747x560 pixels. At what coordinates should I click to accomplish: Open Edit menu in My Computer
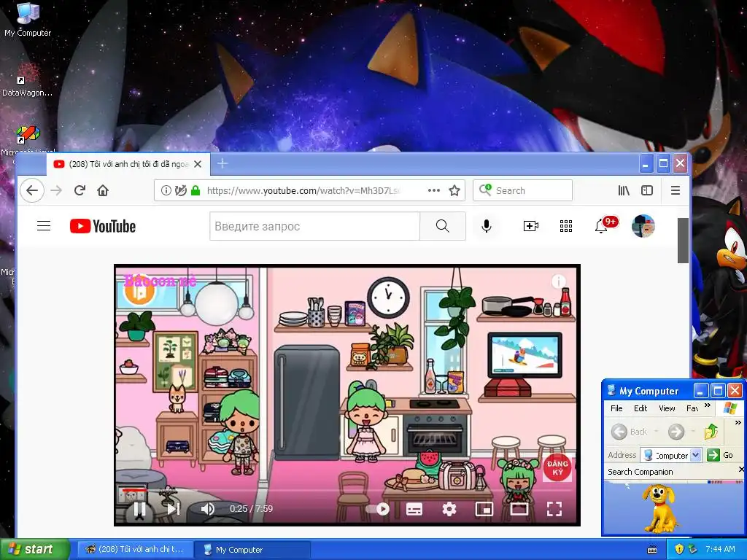(640, 408)
